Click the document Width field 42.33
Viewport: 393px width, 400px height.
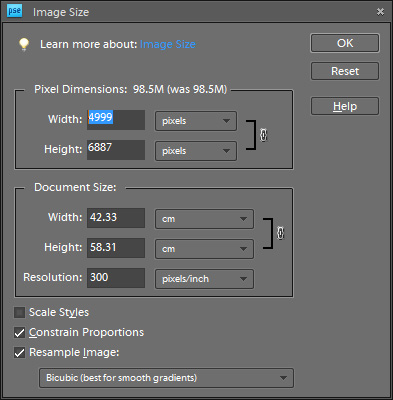pyautogui.click(x=116, y=218)
